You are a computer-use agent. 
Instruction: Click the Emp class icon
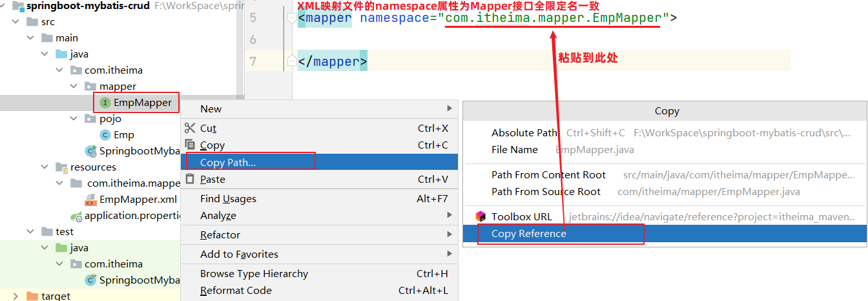(x=105, y=135)
